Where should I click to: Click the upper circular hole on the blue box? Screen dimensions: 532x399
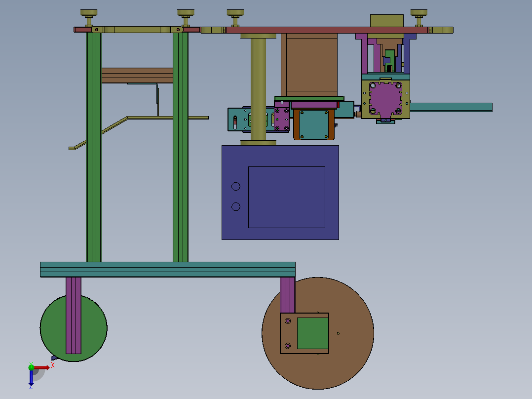236,187
